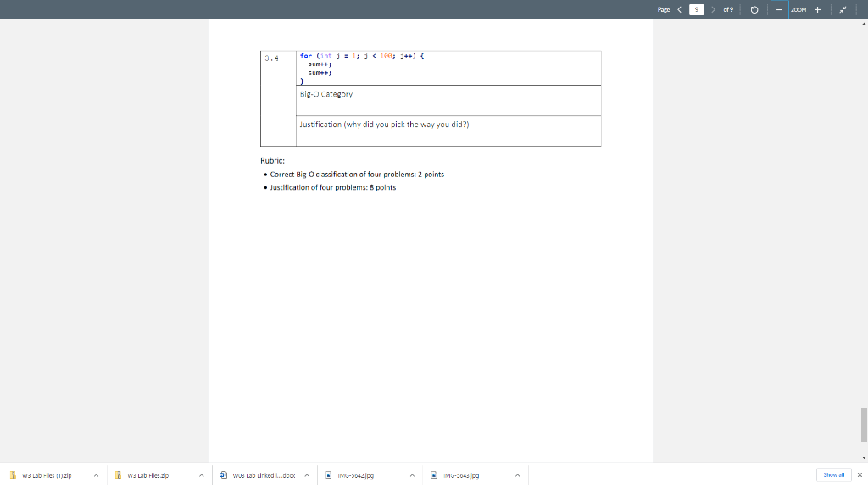Go to the previous page arrow
The image size is (868, 488).
679,9
